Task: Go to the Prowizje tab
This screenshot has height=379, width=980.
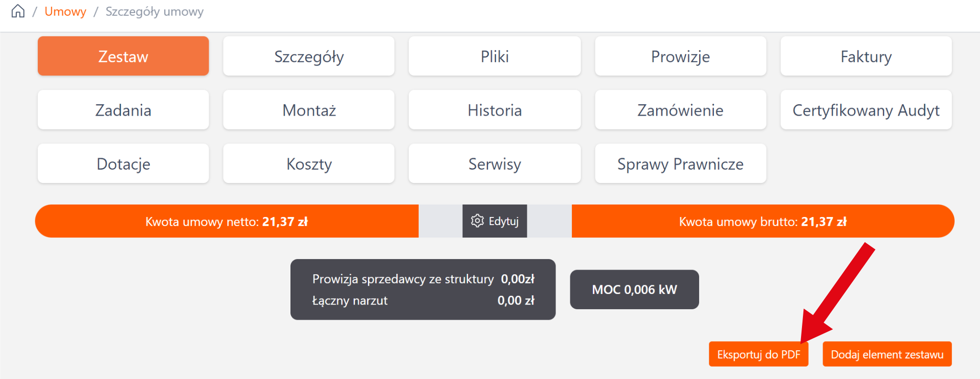Action: pyautogui.click(x=680, y=56)
